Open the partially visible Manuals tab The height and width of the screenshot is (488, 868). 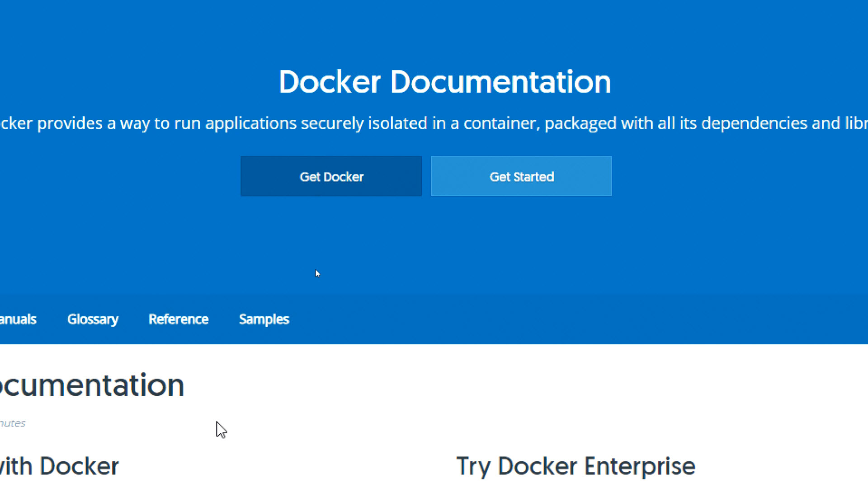click(x=18, y=319)
